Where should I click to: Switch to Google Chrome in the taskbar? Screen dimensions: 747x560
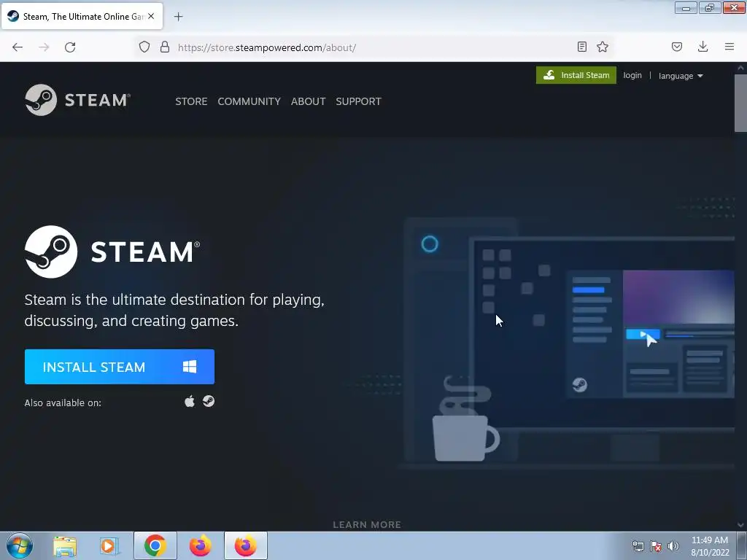155,545
